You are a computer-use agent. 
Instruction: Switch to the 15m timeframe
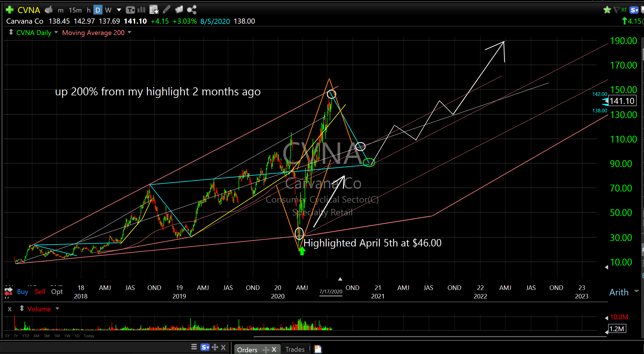75,10
